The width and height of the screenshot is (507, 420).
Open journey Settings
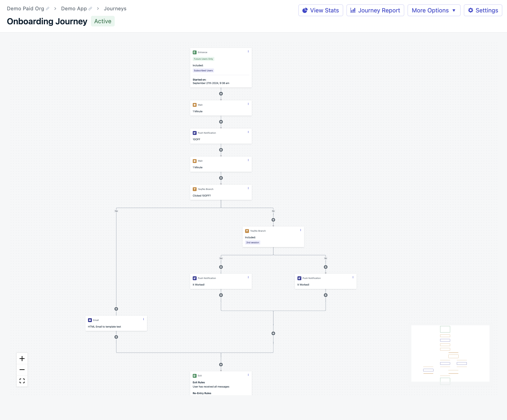coord(483,10)
